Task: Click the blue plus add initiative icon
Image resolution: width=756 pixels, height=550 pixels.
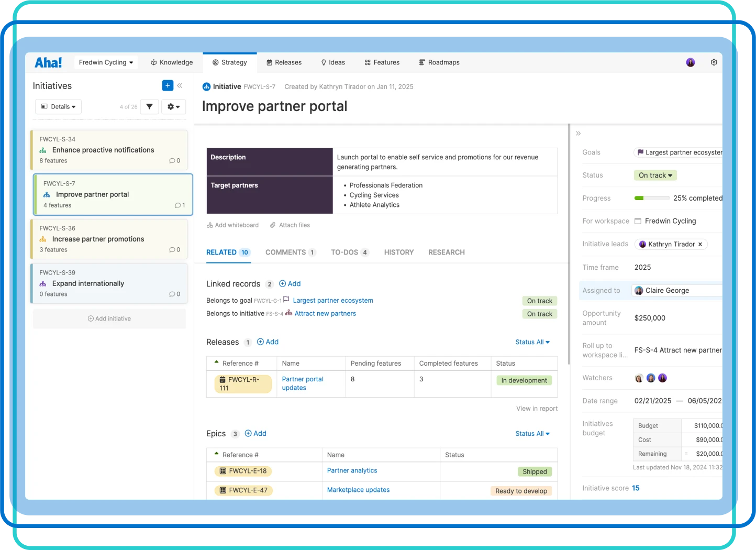Action: (168, 85)
